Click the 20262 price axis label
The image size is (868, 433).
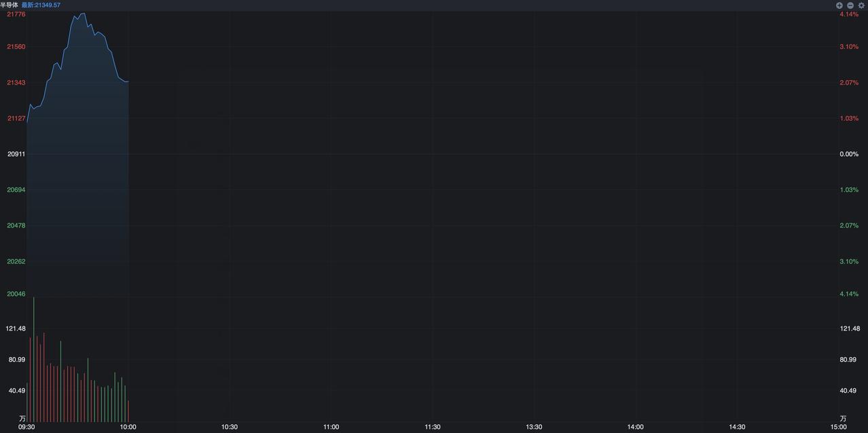click(x=16, y=261)
